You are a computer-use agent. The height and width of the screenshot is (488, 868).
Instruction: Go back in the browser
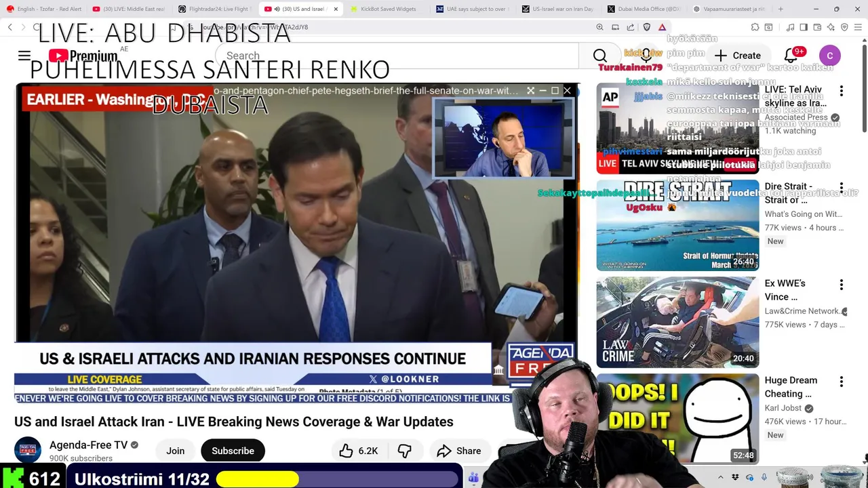tap(10, 27)
